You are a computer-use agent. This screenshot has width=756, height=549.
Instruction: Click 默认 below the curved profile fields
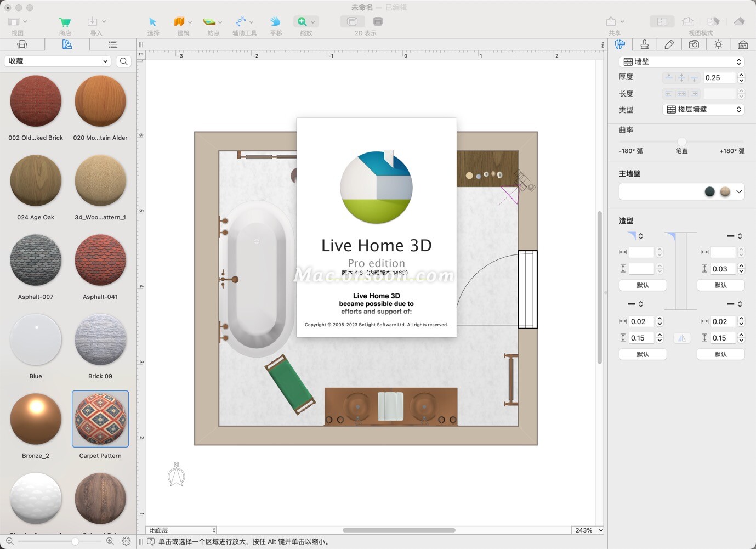coord(643,285)
